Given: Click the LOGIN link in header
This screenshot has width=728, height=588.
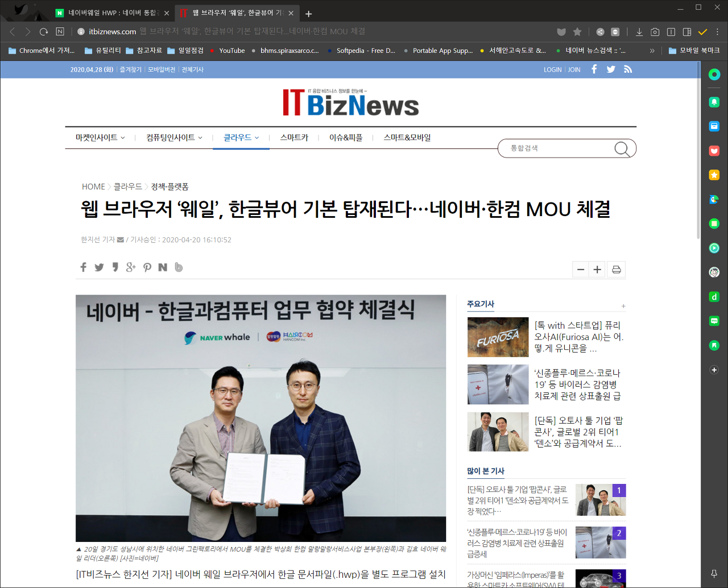Looking at the screenshot, I should (x=552, y=69).
